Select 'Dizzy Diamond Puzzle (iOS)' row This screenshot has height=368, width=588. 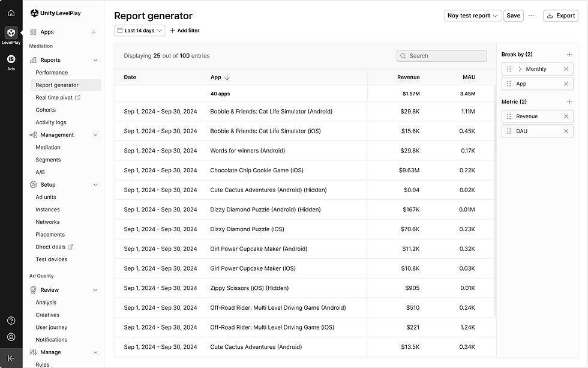tap(305, 229)
